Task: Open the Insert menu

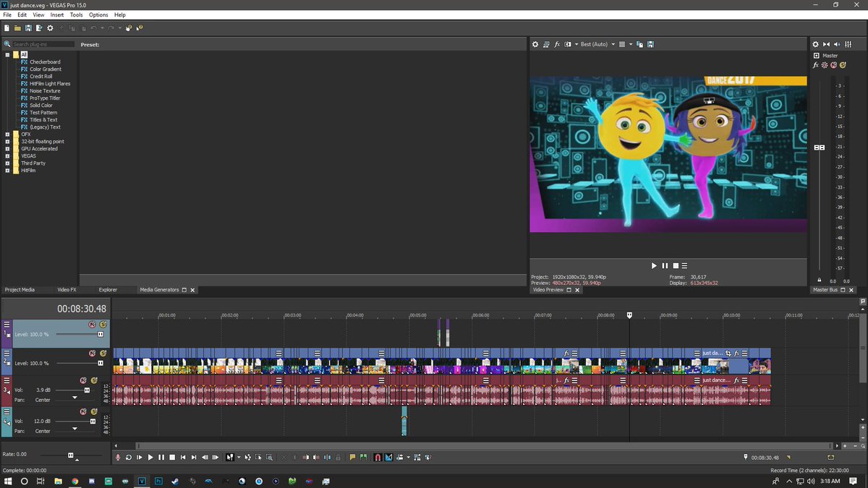Action: click(57, 14)
